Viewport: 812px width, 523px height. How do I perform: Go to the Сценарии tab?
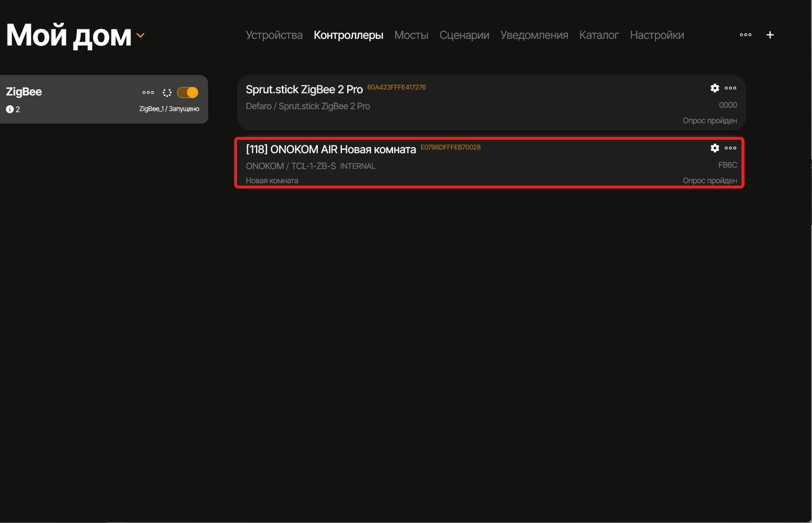point(464,35)
